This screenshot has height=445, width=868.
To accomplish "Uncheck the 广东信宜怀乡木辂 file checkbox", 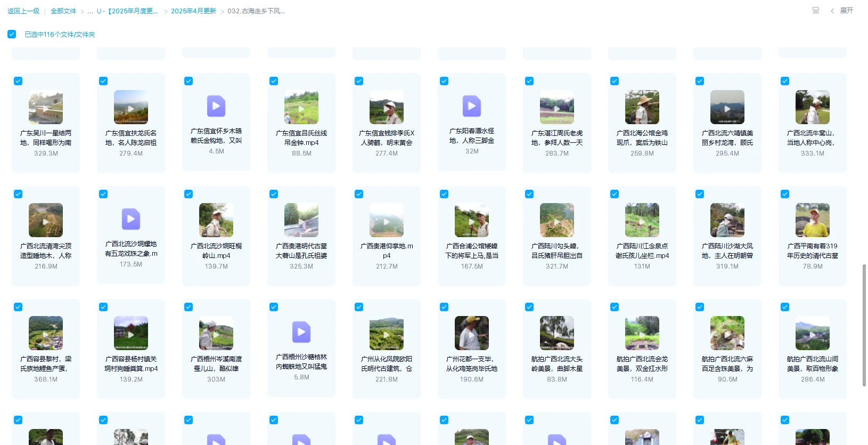I will [x=189, y=81].
